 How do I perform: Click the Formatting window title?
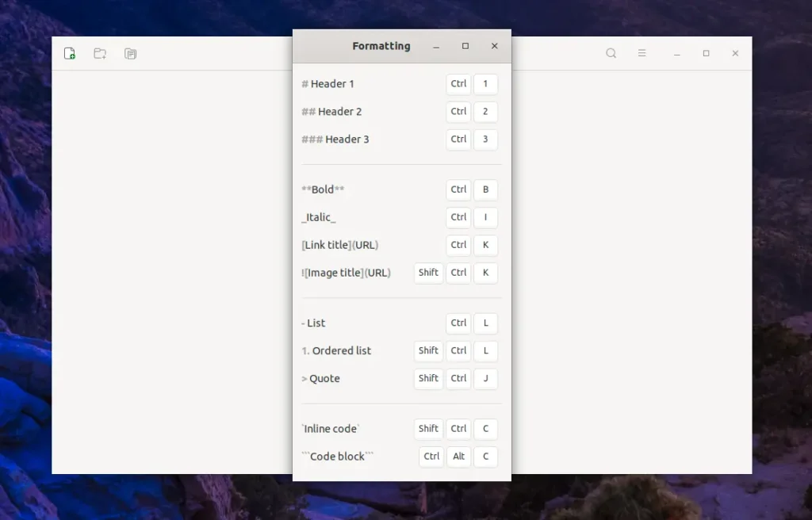[381, 46]
